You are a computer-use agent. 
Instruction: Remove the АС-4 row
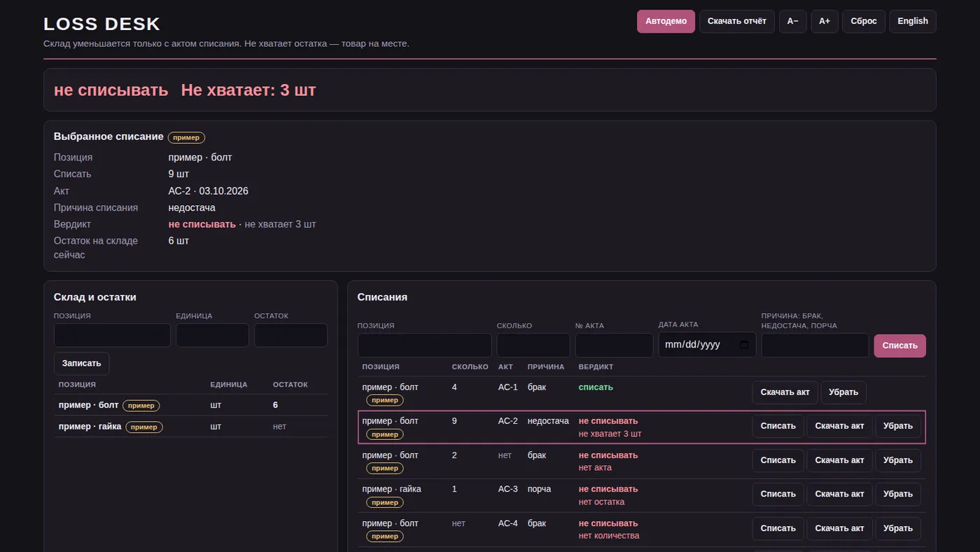click(x=898, y=528)
